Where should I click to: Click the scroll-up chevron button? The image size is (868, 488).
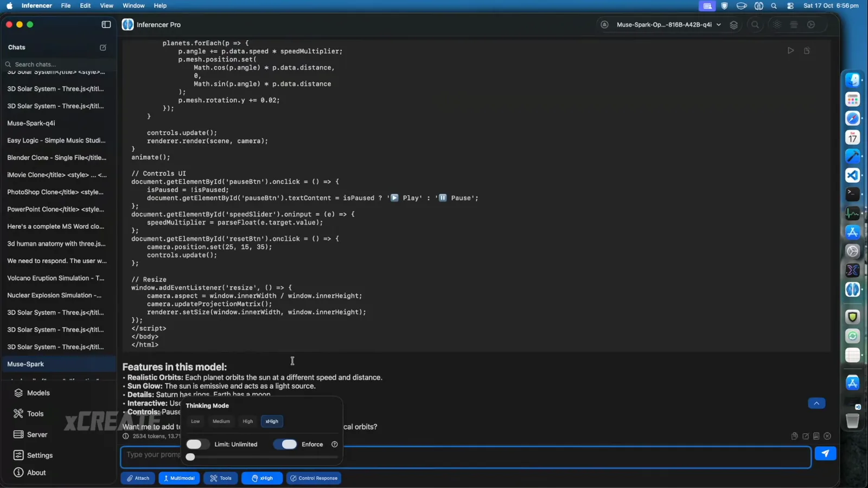pos(816,403)
